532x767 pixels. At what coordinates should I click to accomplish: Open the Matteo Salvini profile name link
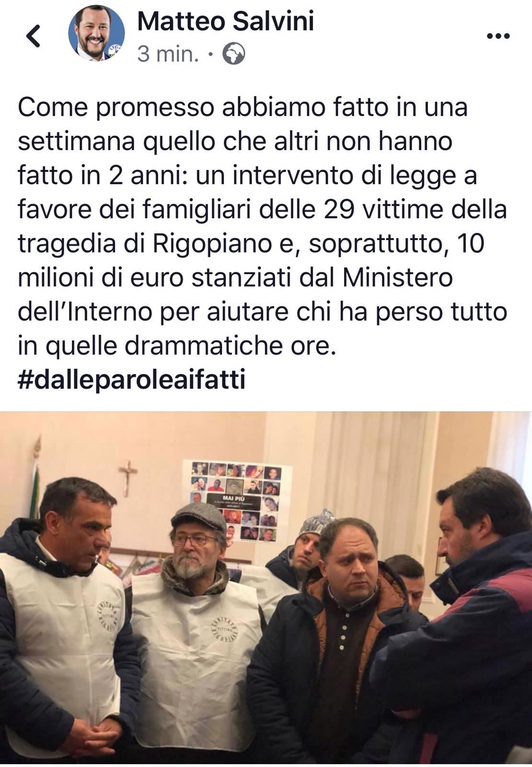tap(225, 21)
